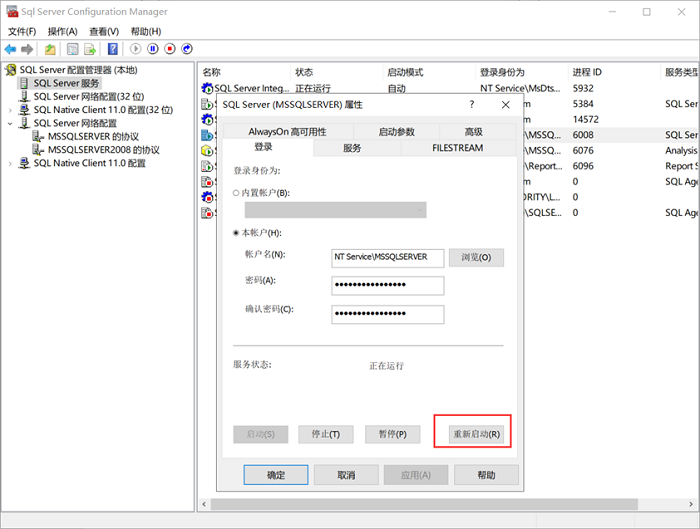The width and height of the screenshot is (700, 529).
Task: Click the blue help book icon
Action: pos(113,49)
